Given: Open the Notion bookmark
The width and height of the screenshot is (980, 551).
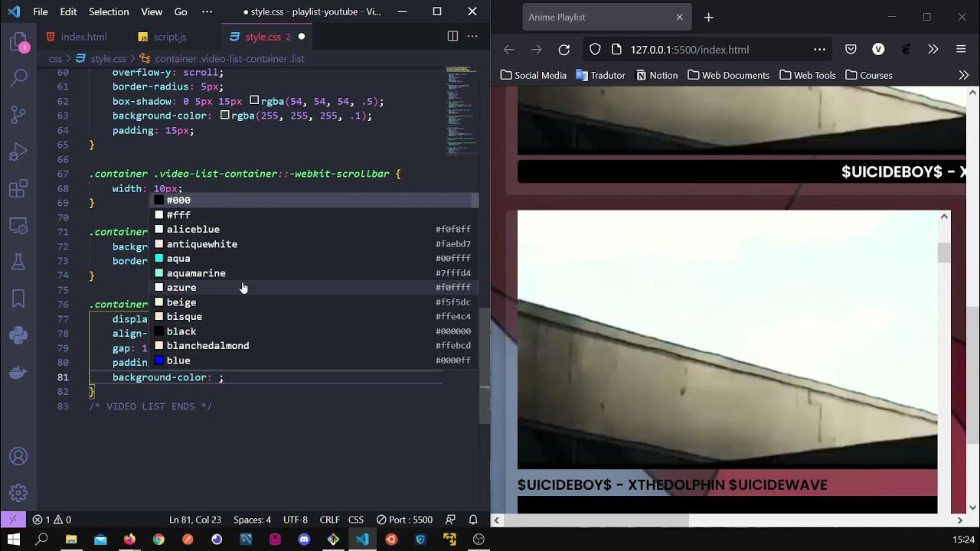Looking at the screenshot, I should pyautogui.click(x=656, y=75).
